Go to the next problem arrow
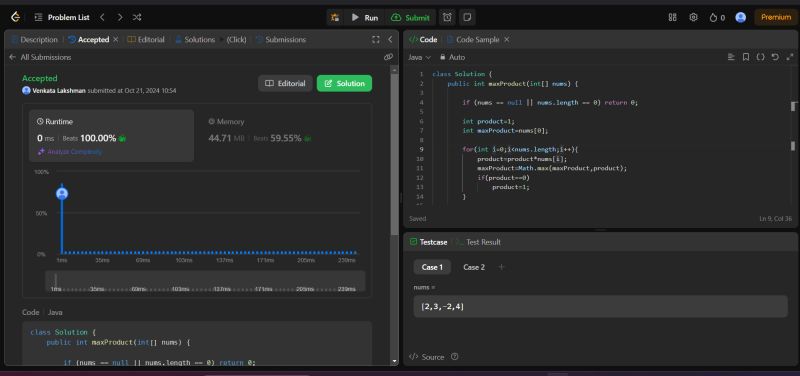This screenshot has width=800, height=376. click(120, 17)
